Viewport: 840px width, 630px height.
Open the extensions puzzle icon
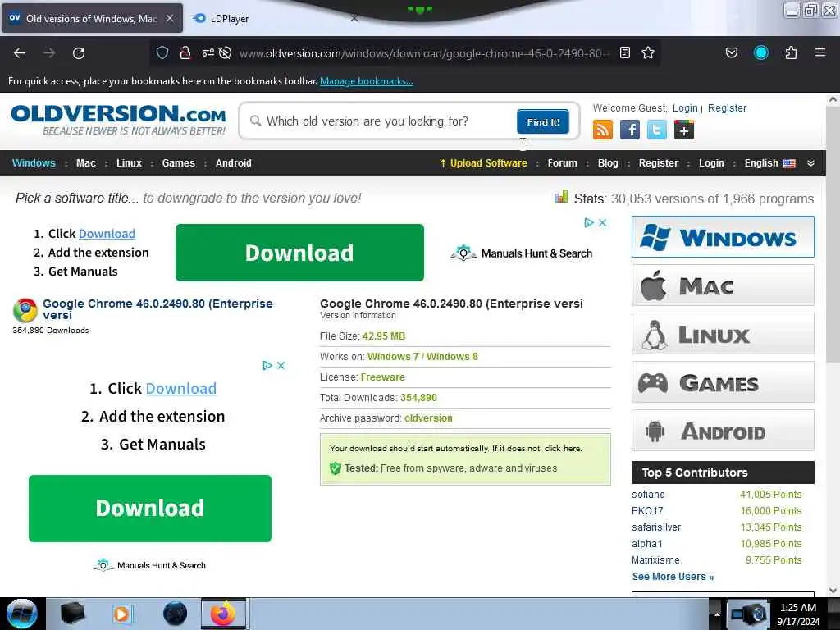[x=791, y=52]
